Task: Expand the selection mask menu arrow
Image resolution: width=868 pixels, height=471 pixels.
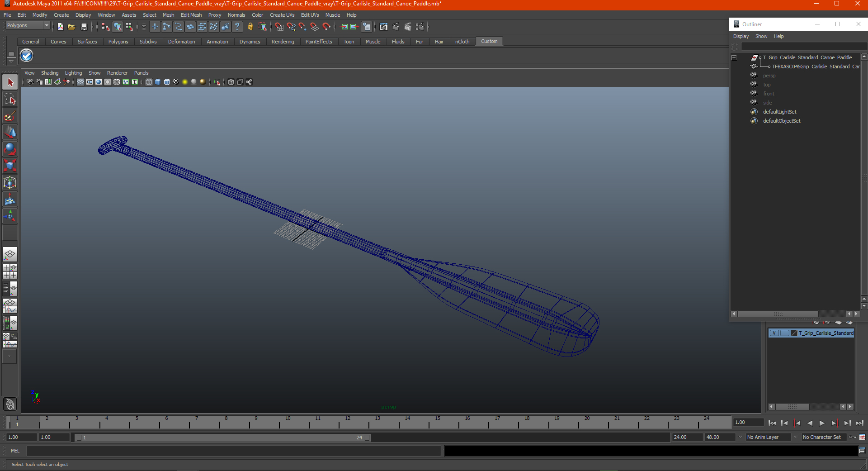Action: (144, 27)
